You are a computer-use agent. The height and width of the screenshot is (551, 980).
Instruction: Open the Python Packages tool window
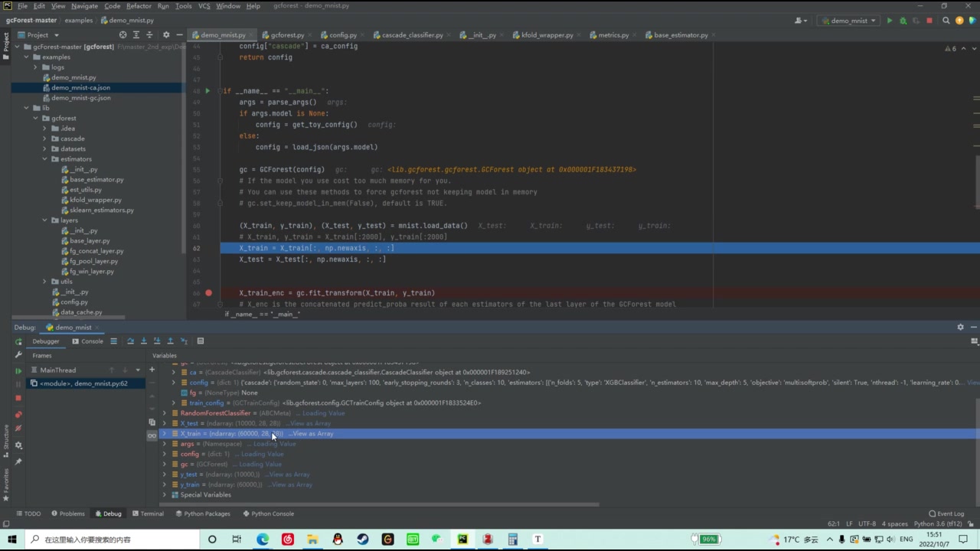[202, 514]
